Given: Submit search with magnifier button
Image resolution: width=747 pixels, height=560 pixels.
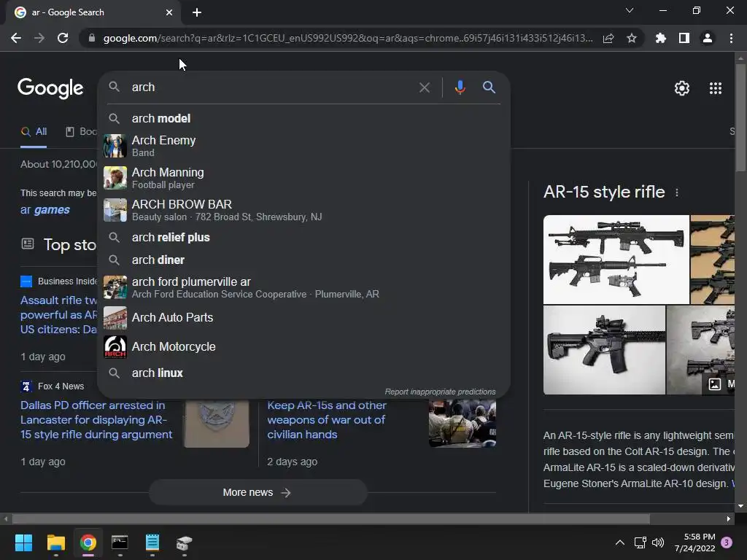Looking at the screenshot, I should [x=489, y=87].
